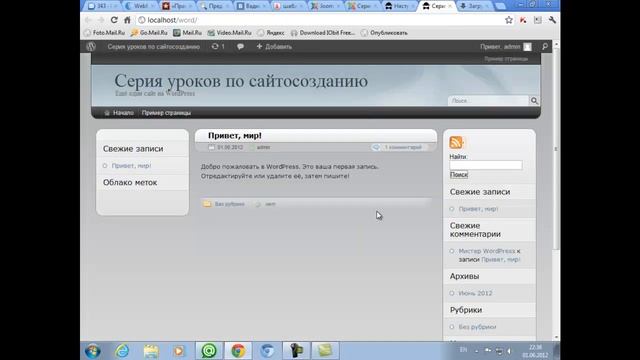Click Без рубрики category under the post
The height and width of the screenshot is (360, 640).
(x=229, y=204)
